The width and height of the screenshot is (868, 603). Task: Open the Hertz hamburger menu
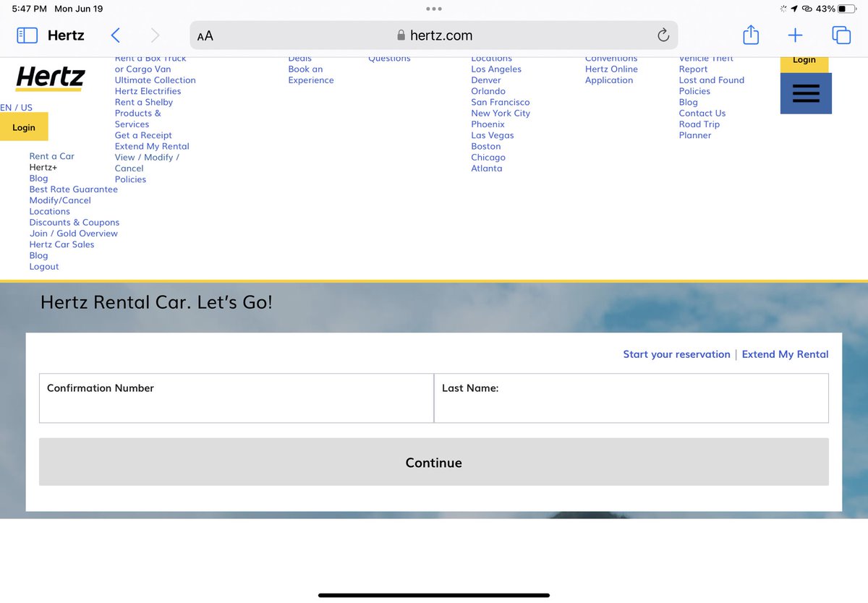[x=806, y=93]
